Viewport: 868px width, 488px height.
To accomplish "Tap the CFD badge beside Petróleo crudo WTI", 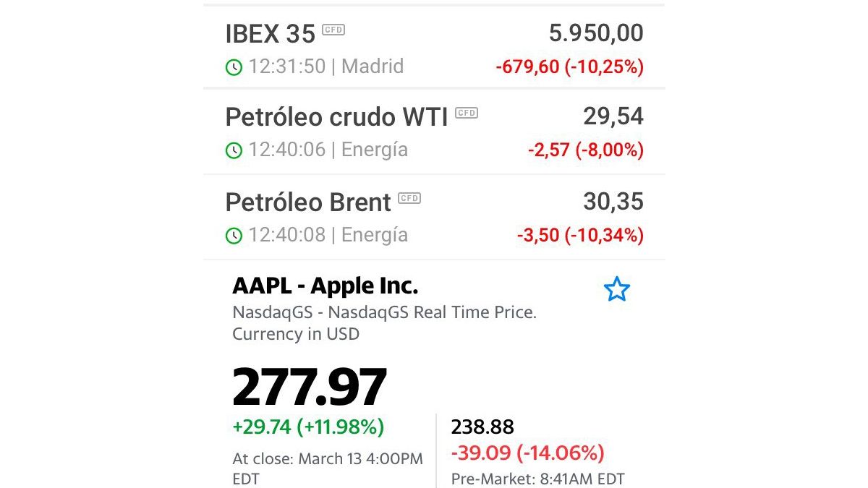I will click(467, 113).
